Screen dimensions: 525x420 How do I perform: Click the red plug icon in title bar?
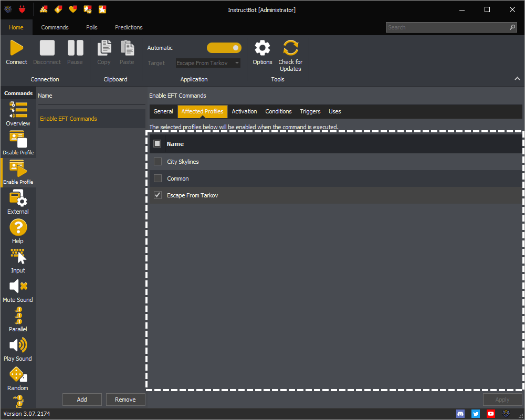[x=22, y=10]
